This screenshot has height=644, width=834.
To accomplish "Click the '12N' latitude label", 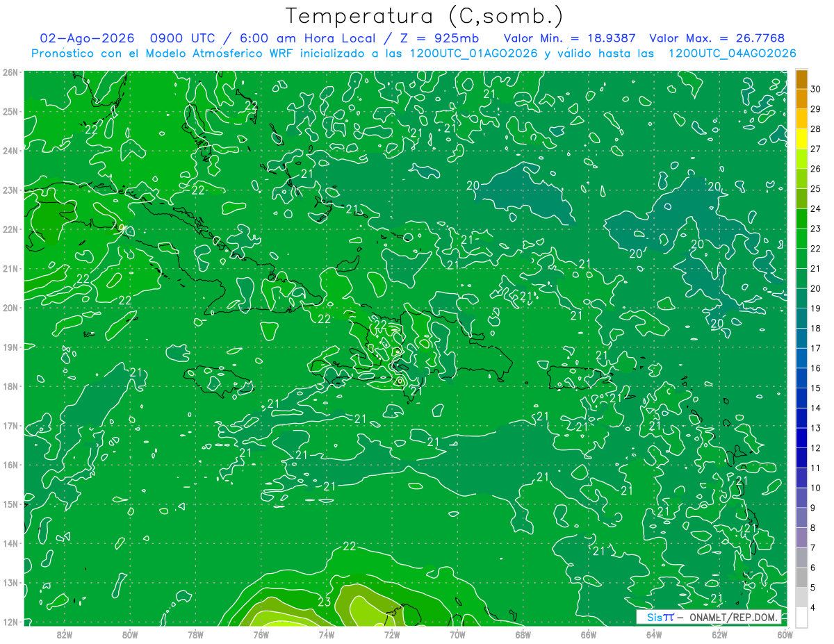I will tap(10, 622).
